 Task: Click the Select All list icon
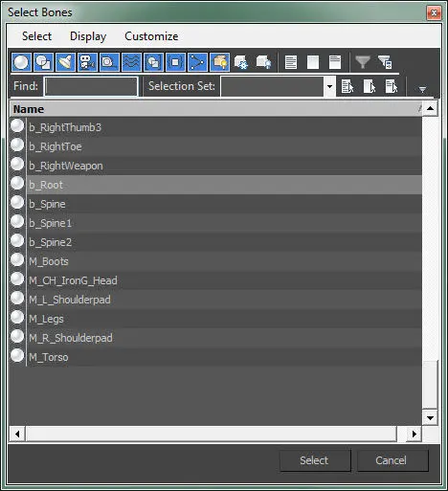(x=291, y=62)
